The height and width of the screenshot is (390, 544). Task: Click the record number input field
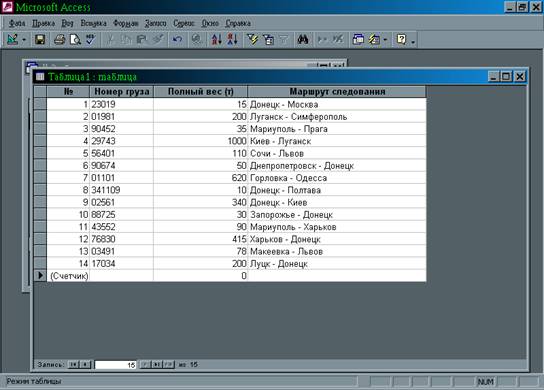click(x=116, y=365)
